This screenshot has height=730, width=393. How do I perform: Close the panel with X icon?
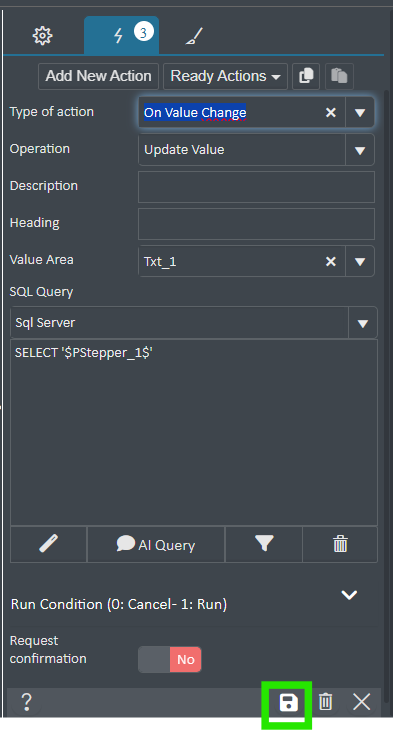[362, 702]
